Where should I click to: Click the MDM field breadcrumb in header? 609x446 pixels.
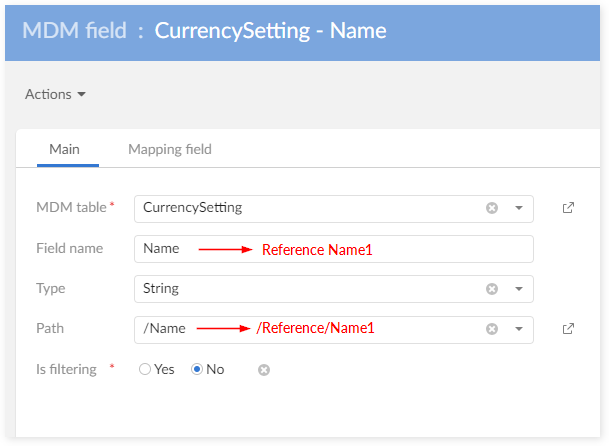pos(77,30)
